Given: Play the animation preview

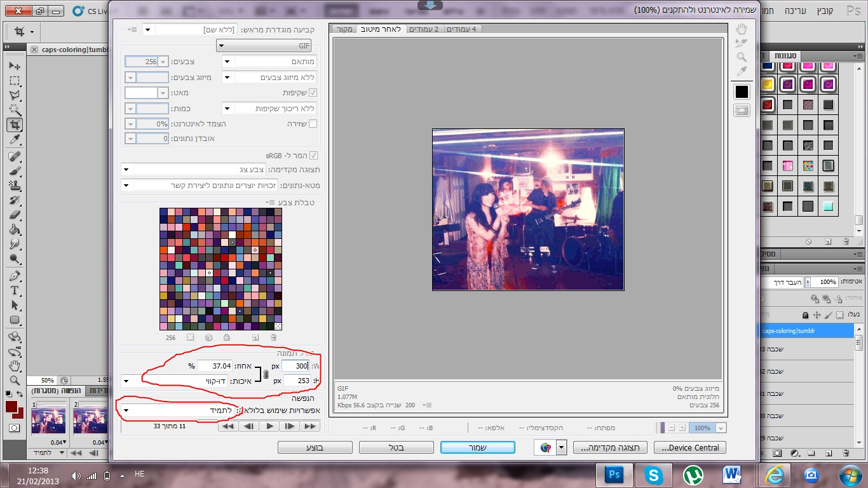Looking at the screenshot, I should click(x=269, y=426).
